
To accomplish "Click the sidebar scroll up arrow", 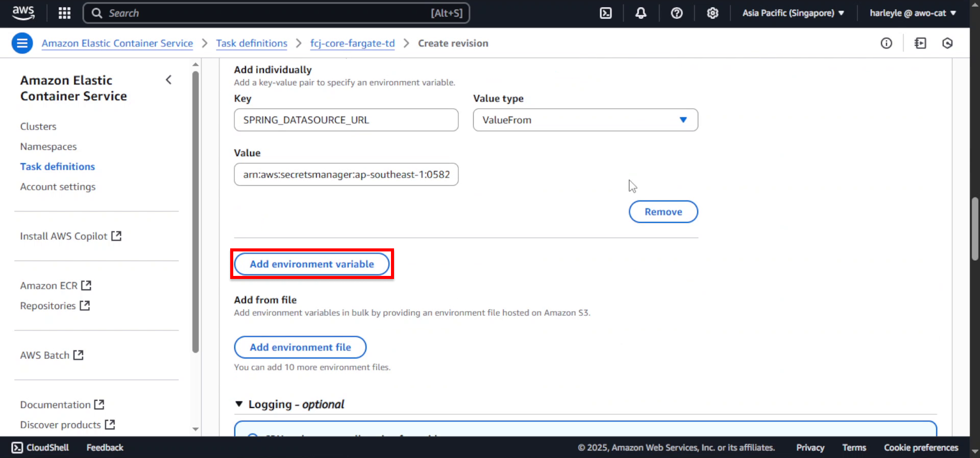I will coord(195,65).
